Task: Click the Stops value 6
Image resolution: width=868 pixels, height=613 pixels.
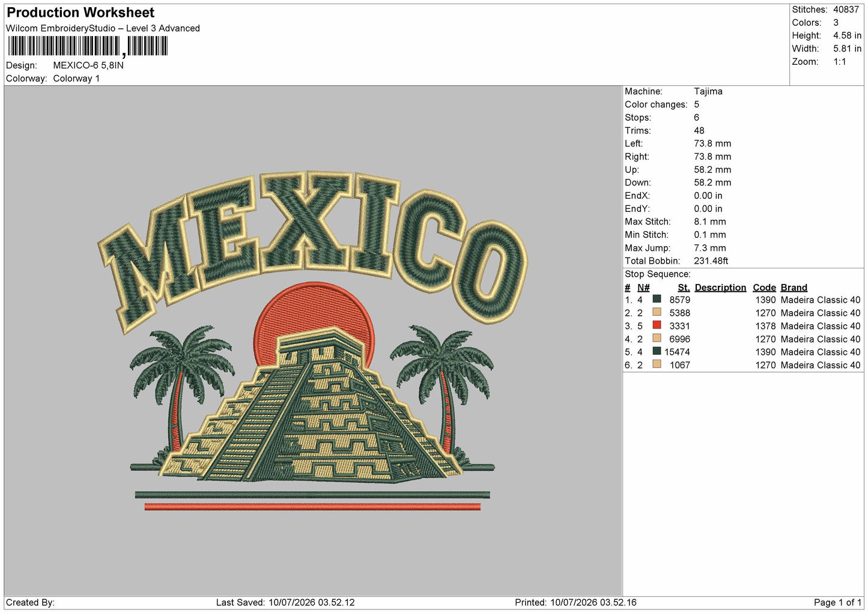Action: click(696, 118)
